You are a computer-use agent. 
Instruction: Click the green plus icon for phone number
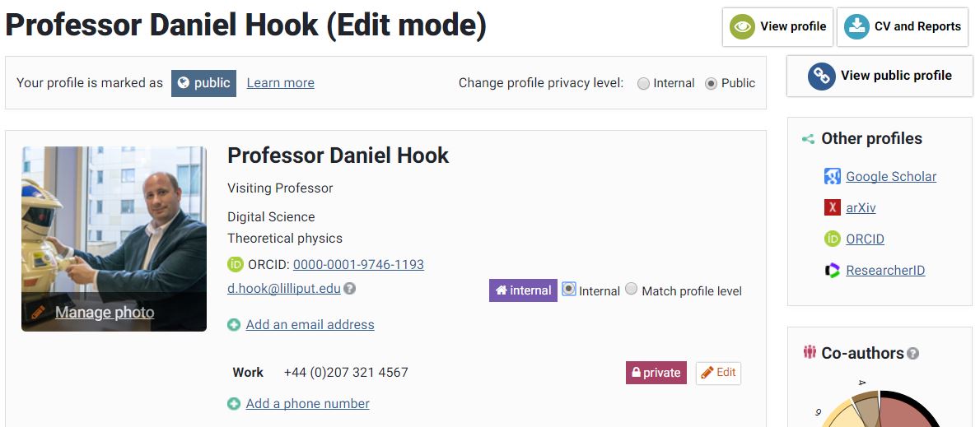(234, 404)
